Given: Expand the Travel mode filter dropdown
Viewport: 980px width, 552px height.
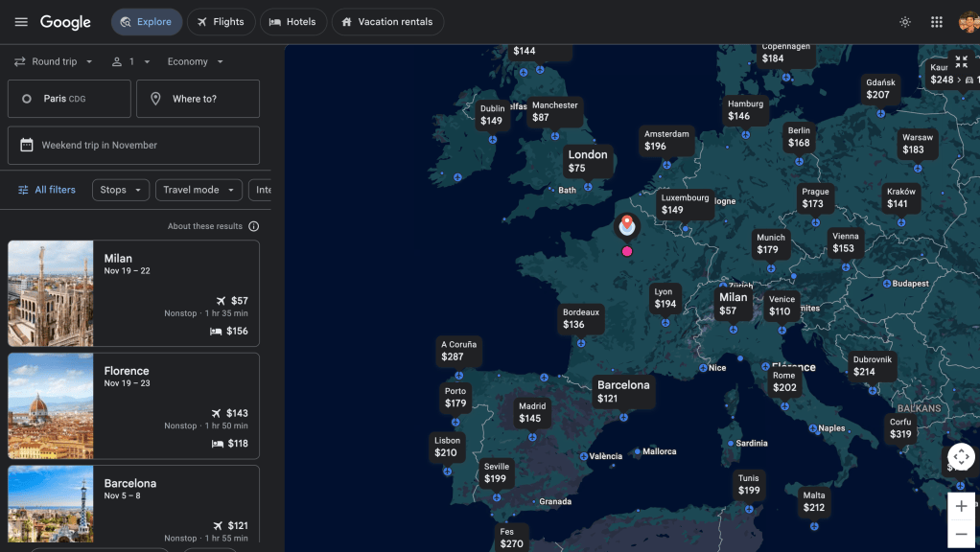Looking at the screenshot, I should pyautogui.click(x=198, y=190).
